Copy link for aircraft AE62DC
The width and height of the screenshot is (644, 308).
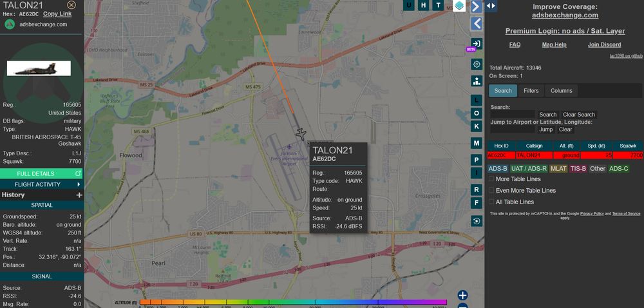click(x=57, y=14)
